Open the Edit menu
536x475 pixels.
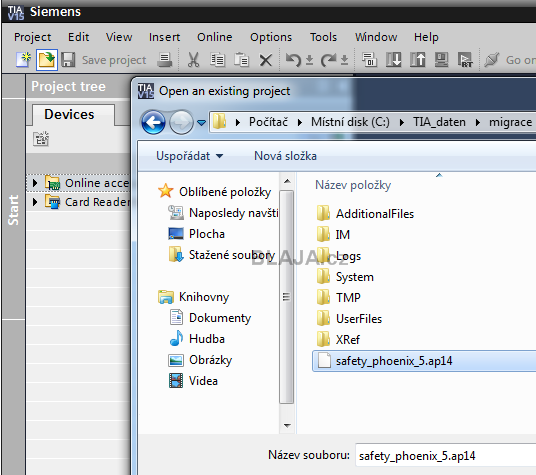tap(78, 37)
